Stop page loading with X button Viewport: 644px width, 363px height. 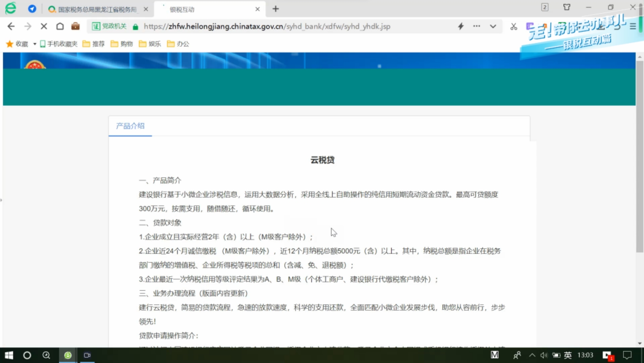pyautogui.click(x=44, y=26)
